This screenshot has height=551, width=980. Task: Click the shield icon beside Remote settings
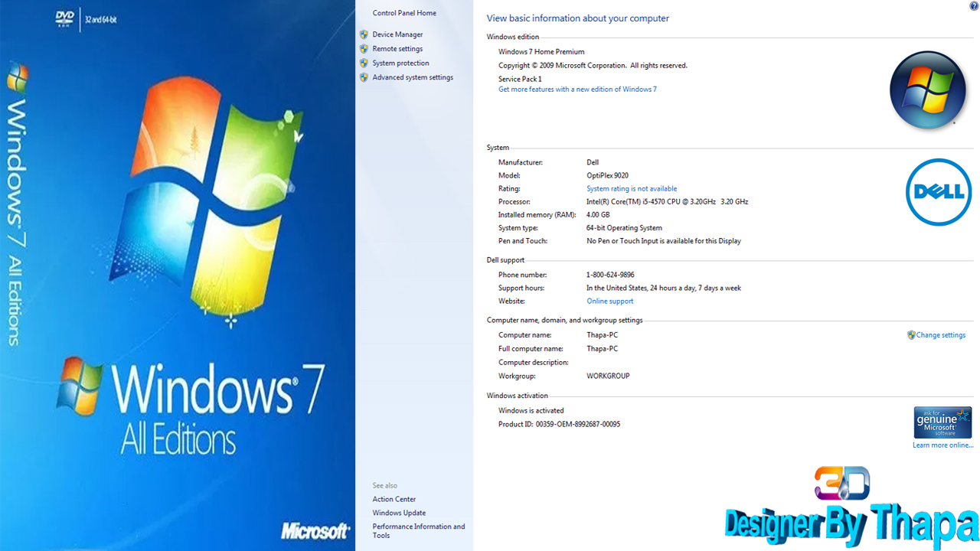pyautogui.click(x=364, y=49)
